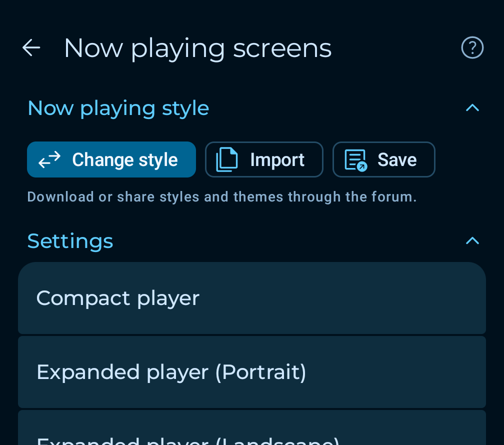Screen dimensions: 504x445
Task: Open Expanded player (Landscape) settings
Action: (251, 436)
